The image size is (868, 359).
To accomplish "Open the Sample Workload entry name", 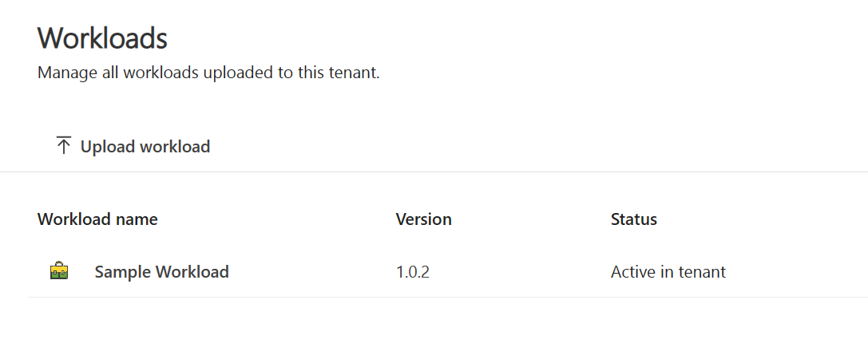I will 161,272.
